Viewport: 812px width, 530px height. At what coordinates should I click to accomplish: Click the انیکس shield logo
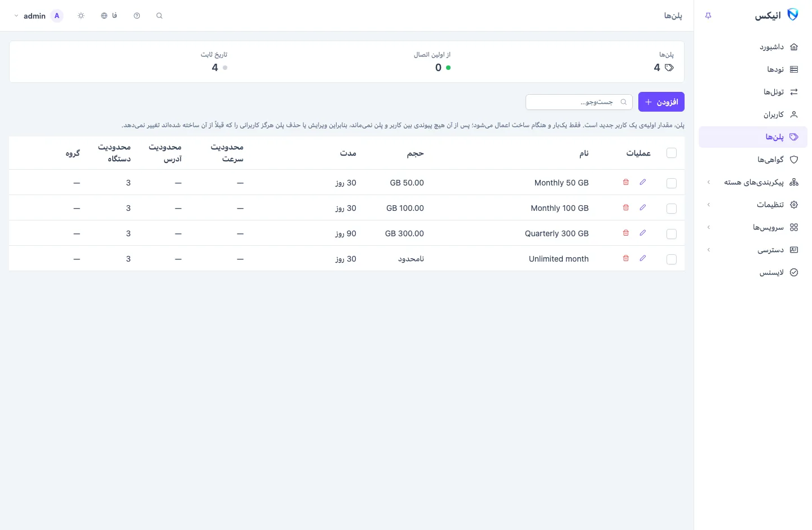(x=793, y=15)
